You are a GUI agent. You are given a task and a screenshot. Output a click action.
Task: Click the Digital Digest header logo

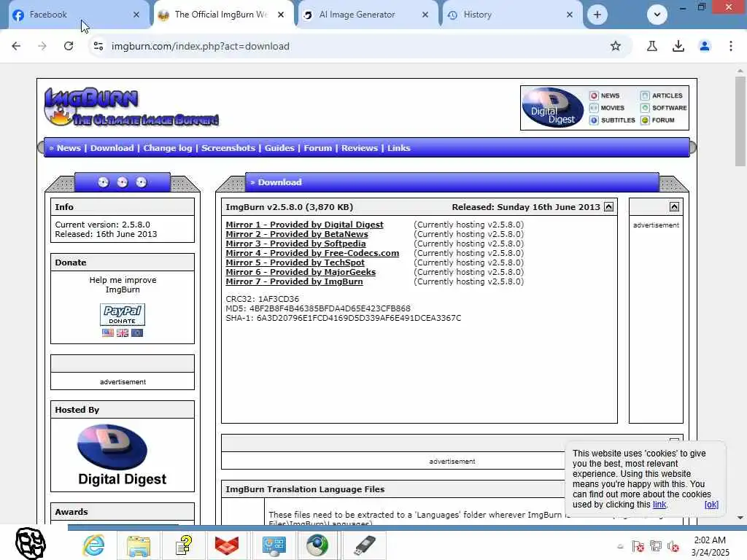point(553,108)
